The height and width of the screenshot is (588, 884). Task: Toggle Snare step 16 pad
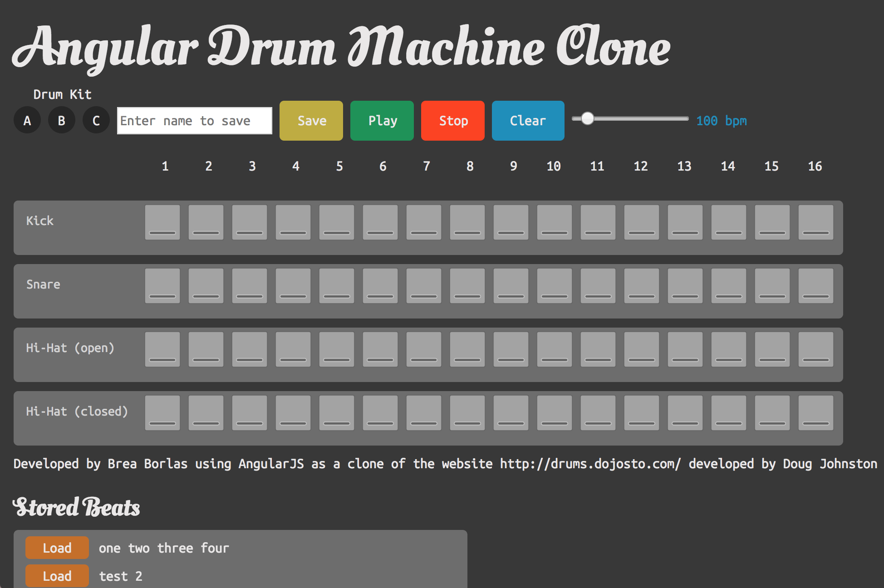pyautogui.click(x=816, y=286)
